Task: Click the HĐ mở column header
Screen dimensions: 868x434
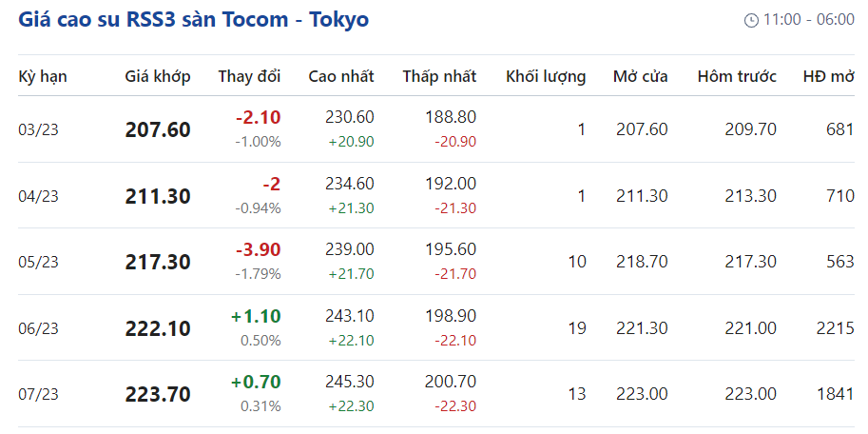Action: [x=828, y=76]
